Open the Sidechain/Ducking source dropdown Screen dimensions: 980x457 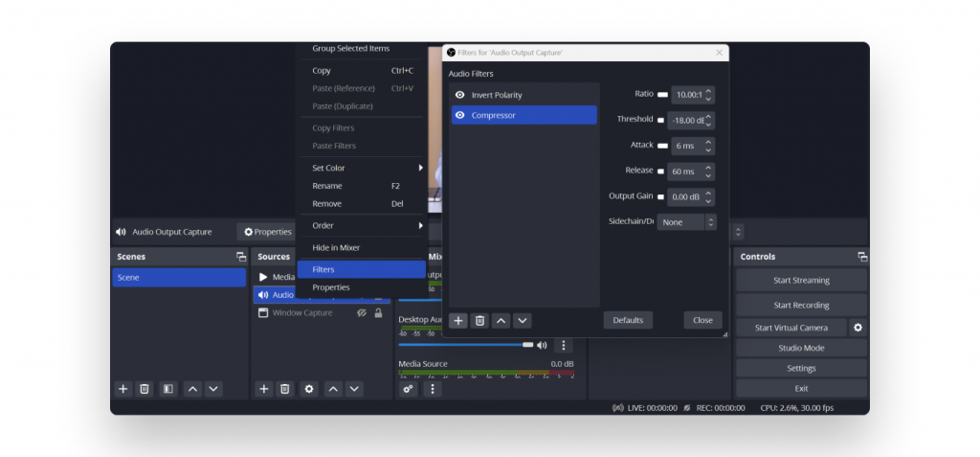coord(686,222)
